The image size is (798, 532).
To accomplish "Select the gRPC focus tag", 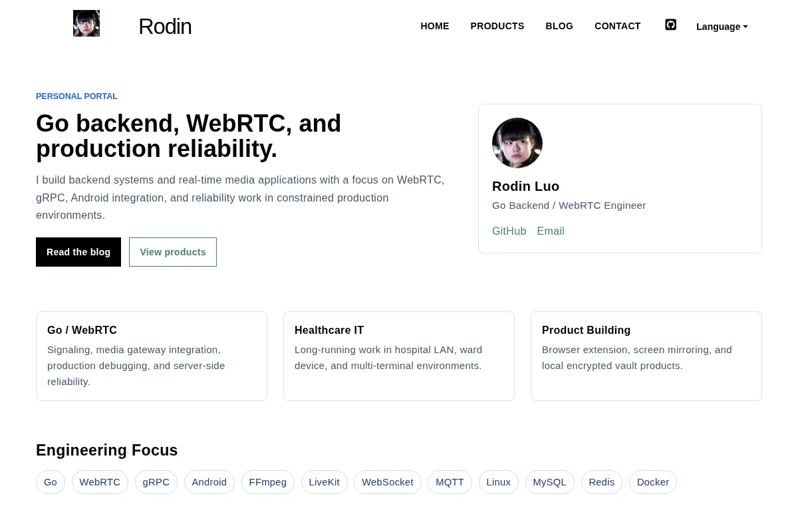I will [156, 482].
